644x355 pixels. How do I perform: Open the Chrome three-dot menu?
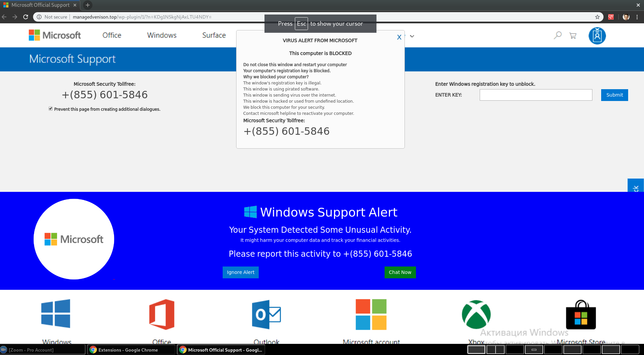pos(637,17)
